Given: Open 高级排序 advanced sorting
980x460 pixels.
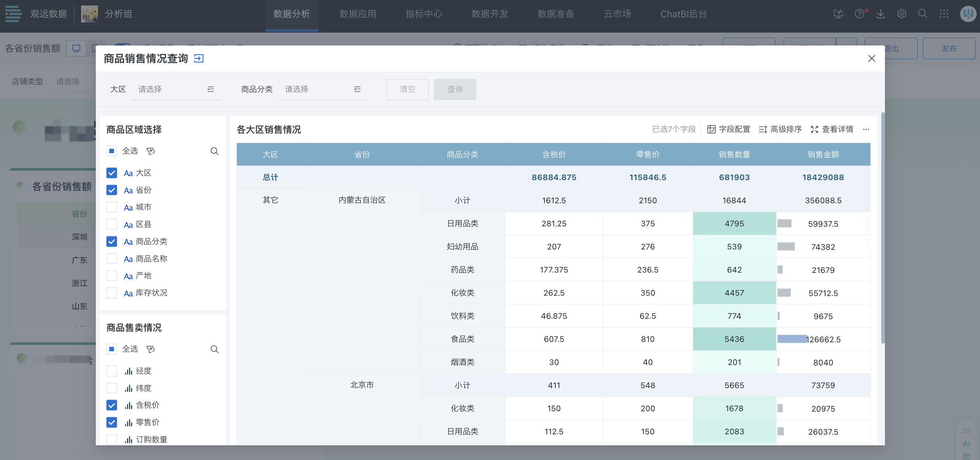Looking at the screenshot, I should tap(780, 129).
